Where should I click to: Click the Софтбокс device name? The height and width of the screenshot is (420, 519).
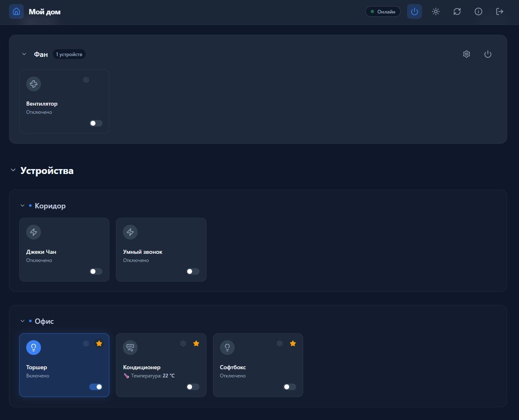[233, 367]
